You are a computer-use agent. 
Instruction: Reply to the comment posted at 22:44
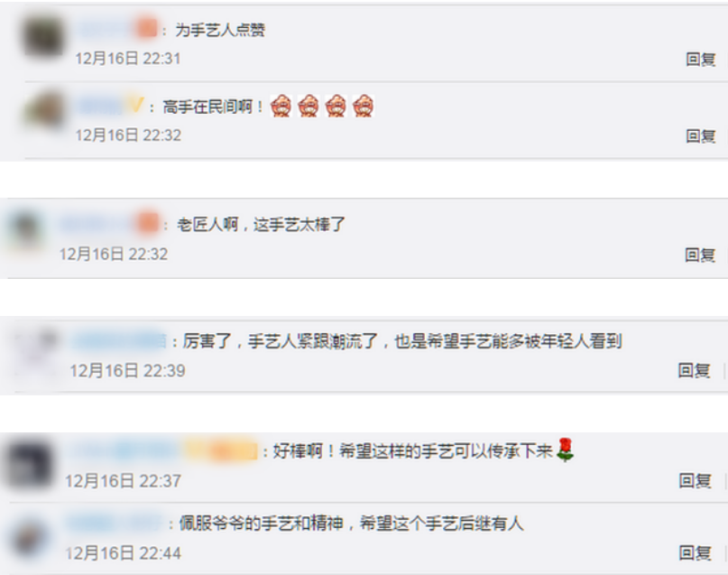click(695, 552)
